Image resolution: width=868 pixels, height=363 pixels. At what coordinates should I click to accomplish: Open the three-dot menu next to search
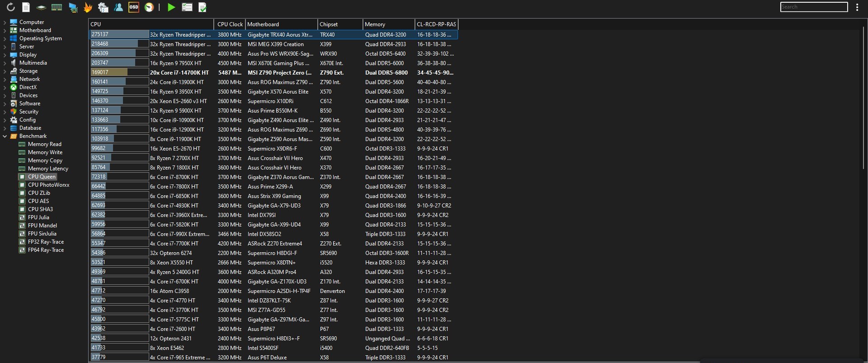tap(857, 7)
